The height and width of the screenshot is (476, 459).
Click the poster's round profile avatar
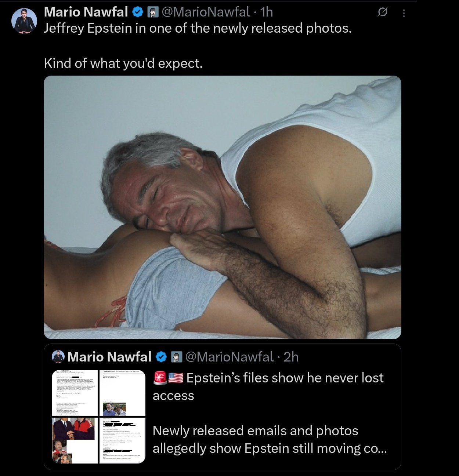24,21
